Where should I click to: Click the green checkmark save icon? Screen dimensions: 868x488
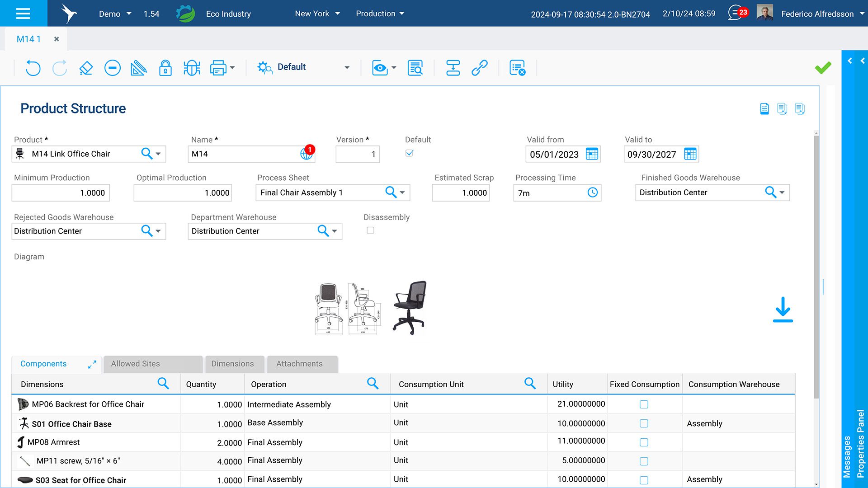[x=823, y=68]
